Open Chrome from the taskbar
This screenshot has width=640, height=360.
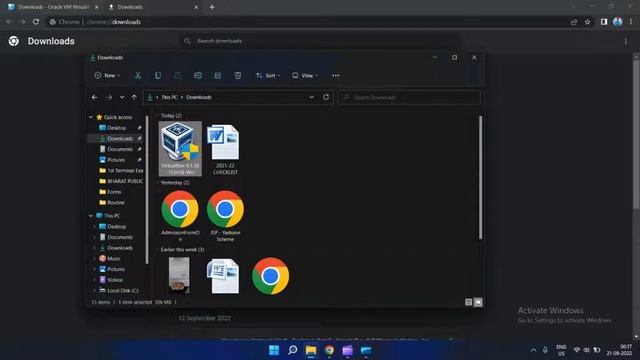pyautogui.click(x=329, y=350)
